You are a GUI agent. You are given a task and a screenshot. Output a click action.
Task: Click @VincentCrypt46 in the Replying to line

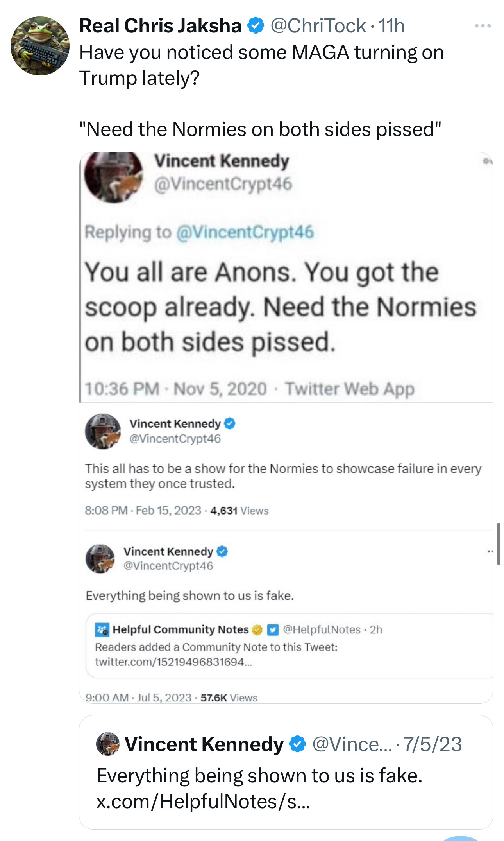(245, 232)
